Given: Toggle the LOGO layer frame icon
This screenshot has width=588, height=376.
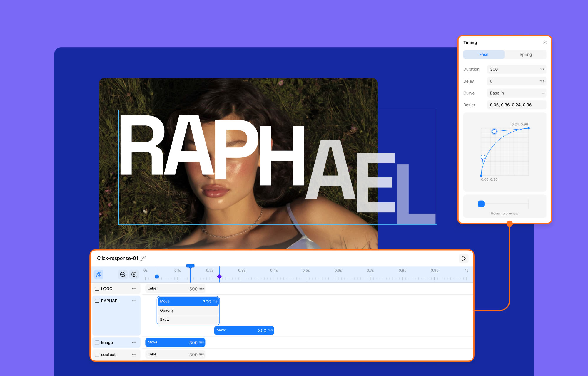Looking at the screenshot, I should click(x=97, y=289).
